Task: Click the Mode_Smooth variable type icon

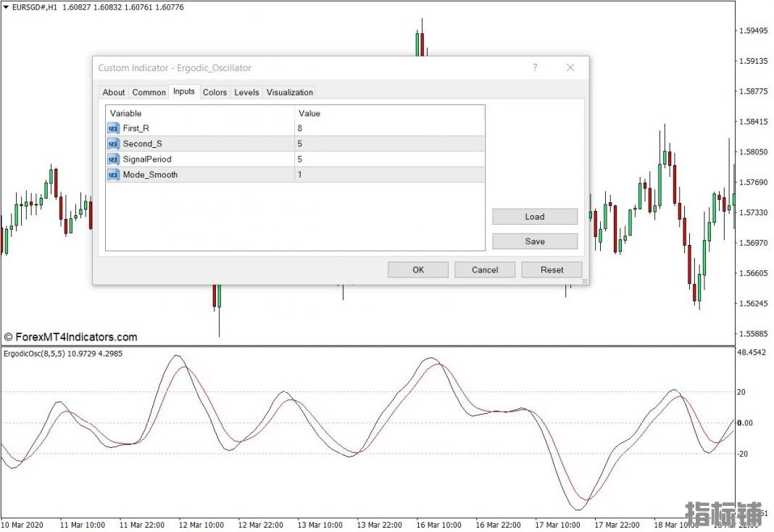Action: pos(113,175)
